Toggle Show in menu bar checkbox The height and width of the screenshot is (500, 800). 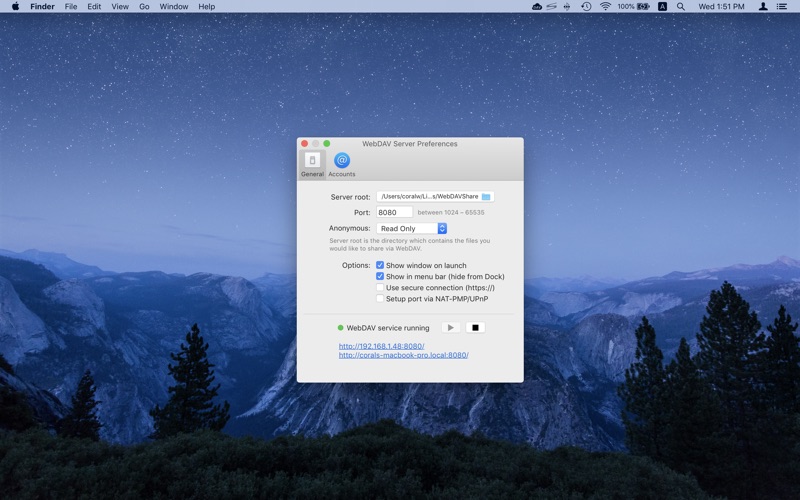[380, 277]
